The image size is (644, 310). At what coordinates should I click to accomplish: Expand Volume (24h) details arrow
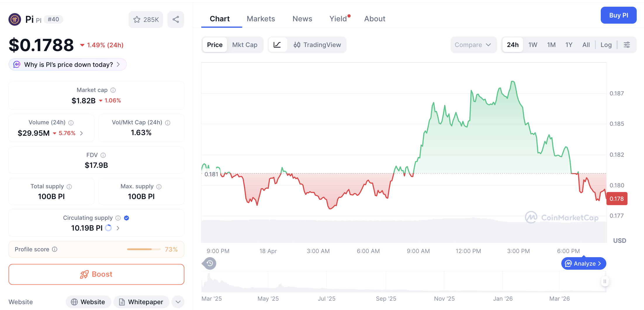[x=81, y=133]
